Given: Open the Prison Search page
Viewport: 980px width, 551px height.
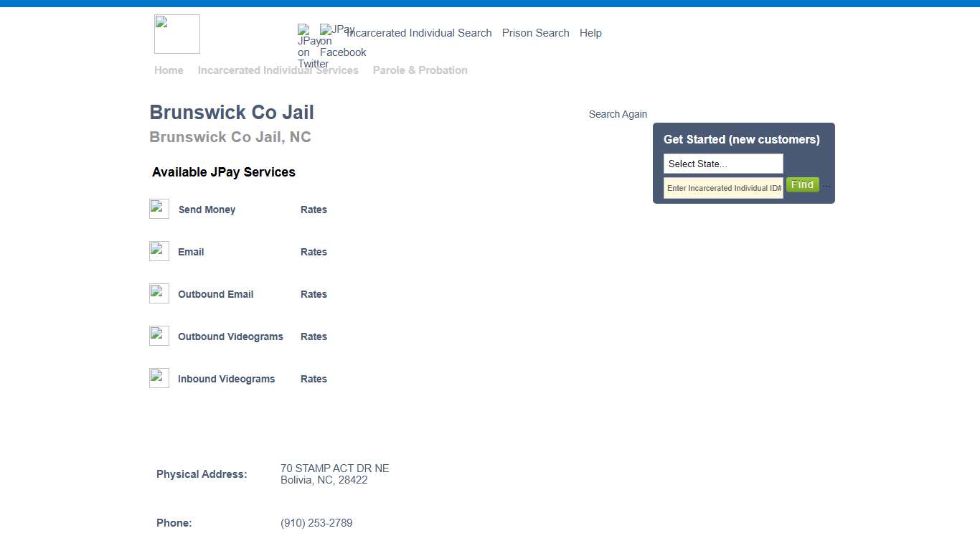Looking at the screenshot, I should pos(535,32).
